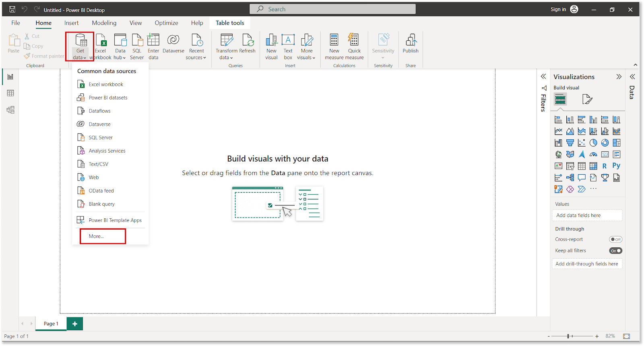The width and height of the screenshot is (644, 346).
Task: Toggle Keep all filters switch
Action: [x=615, y=251]
